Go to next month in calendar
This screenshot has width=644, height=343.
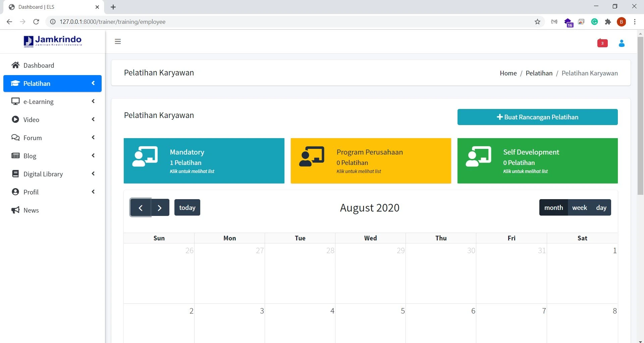click(160, 208)
